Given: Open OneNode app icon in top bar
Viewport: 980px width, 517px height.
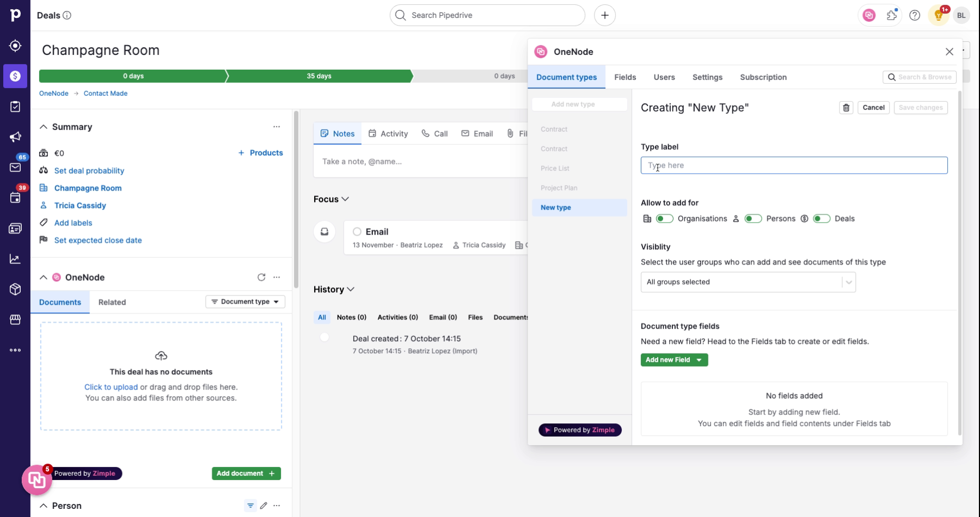Looking at the screenshot, I should (869, 15).
